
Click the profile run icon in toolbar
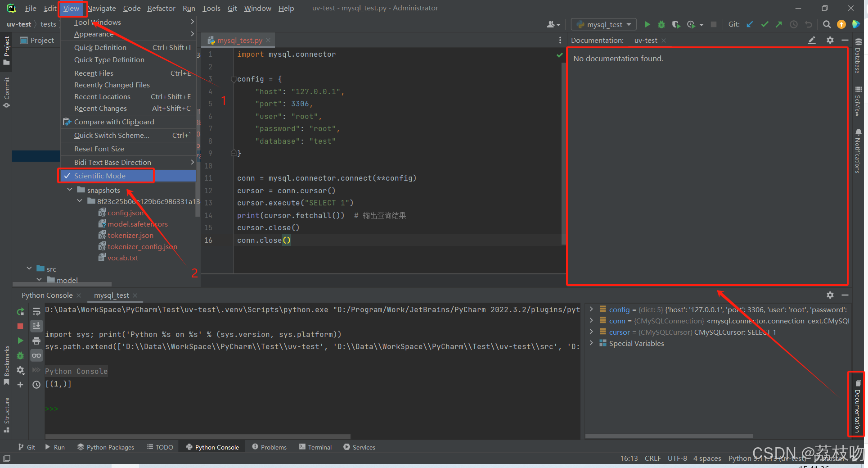tap(691, 24)
